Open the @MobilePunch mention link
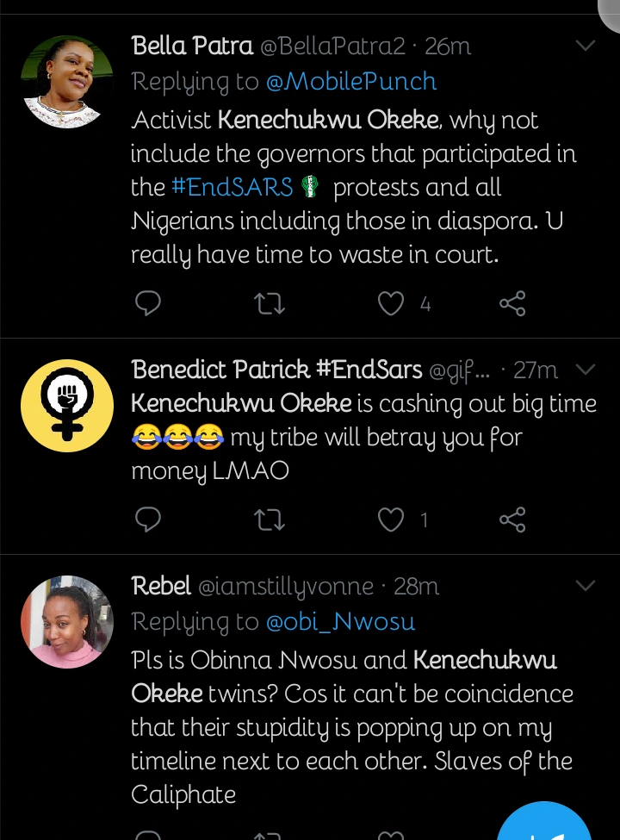Image resolution: width=620 pixels, height=840 pixels. coord(351,82)
